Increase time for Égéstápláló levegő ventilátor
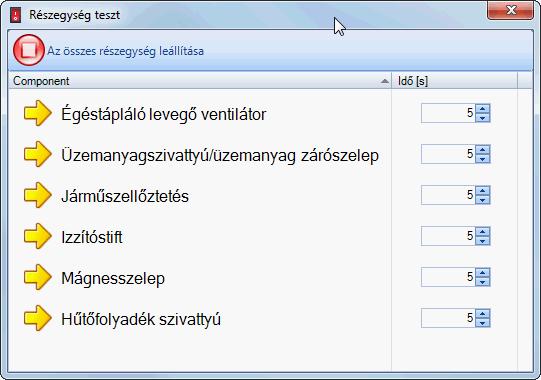 (x=483, y=109)
